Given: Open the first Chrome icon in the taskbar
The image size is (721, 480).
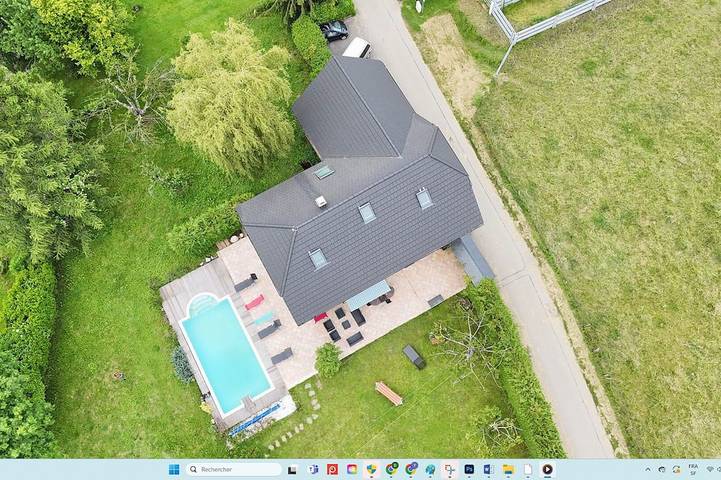Looking at the screenshot, I should point(391,469).
